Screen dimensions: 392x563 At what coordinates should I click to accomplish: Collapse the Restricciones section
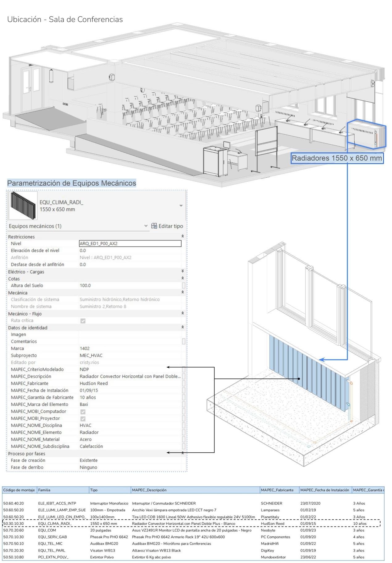(x=183, y=237)
